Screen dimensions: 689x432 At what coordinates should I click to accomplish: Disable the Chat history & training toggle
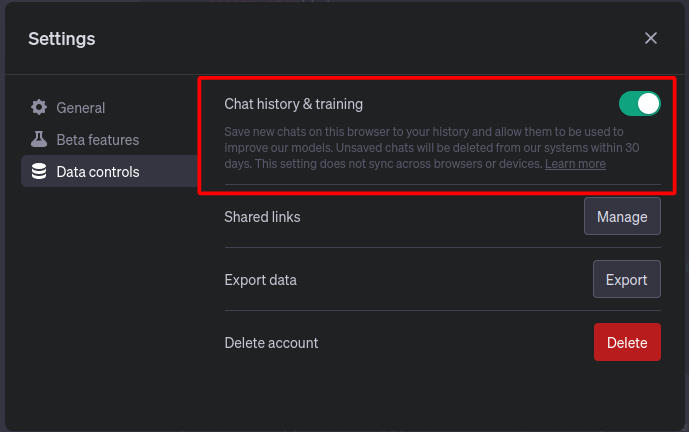pyautogui.click(x=639, y=104)
